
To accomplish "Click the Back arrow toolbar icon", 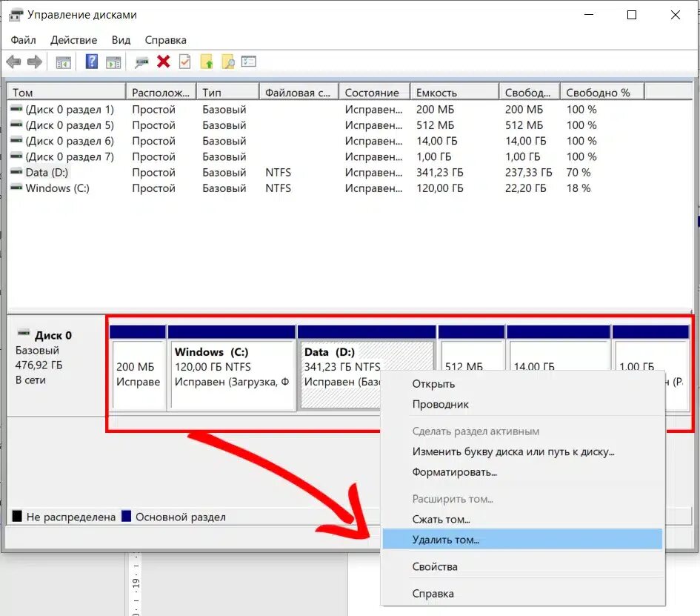I will point(14,62).
